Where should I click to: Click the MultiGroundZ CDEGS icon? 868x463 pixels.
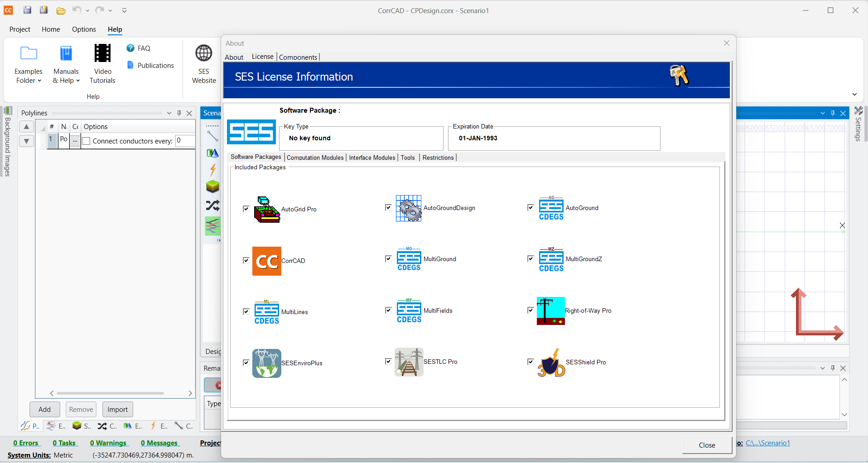tap(551, 259)
